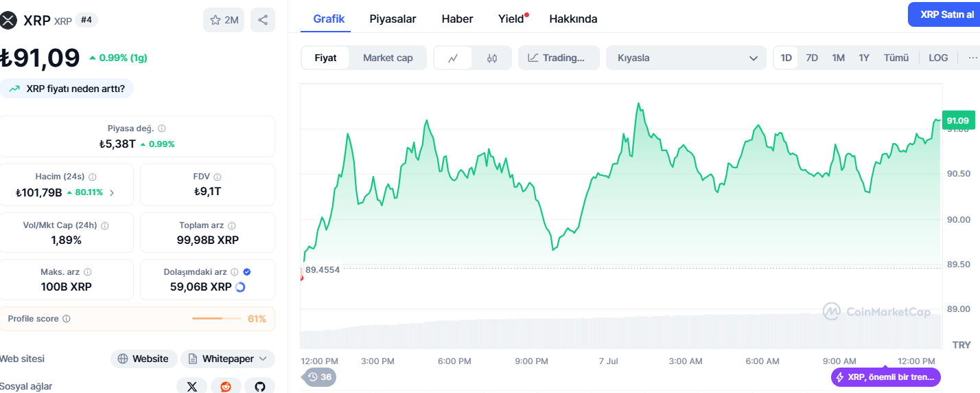Click XRP Satın al buy button
The width and height of the screenshot is (980, 393).
tap(946, 14)
